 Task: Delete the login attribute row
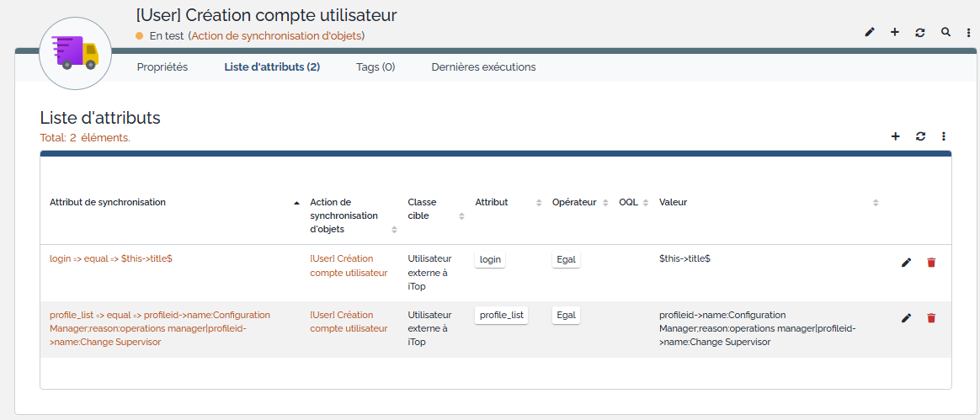click(x=931, y=263)
